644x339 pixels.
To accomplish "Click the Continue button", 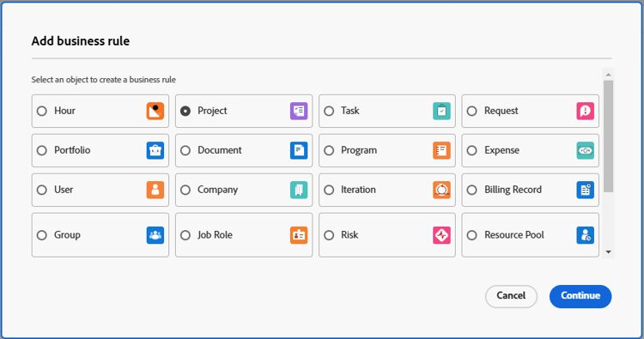I will pos(580,296).
